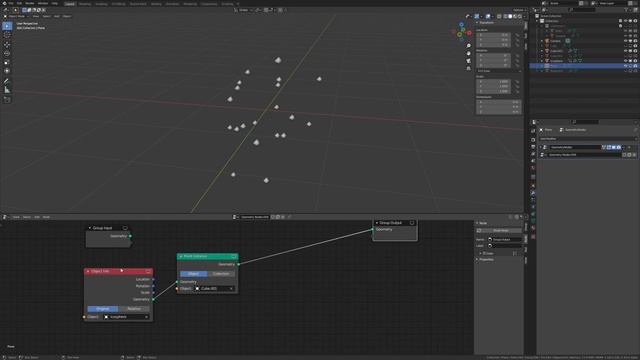Click the Name field in Node sidebar
Image resolution: width=640 pixels, height=360 pixels.
coord(504,240)
